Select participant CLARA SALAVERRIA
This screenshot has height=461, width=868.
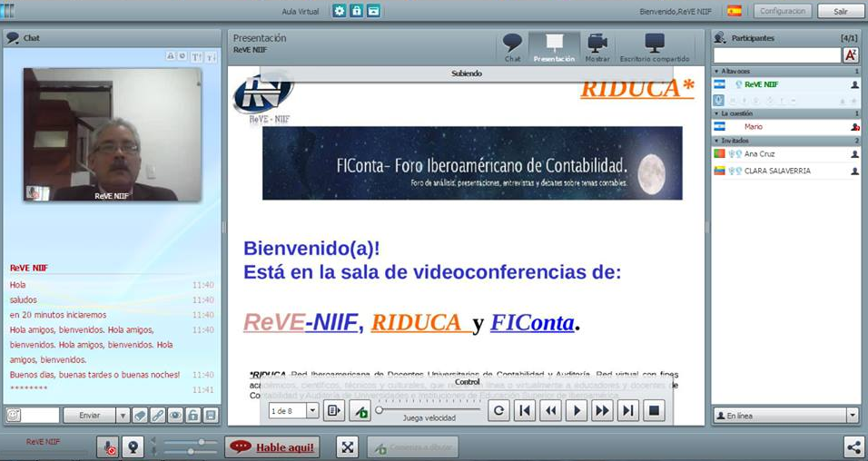(786, 171)
